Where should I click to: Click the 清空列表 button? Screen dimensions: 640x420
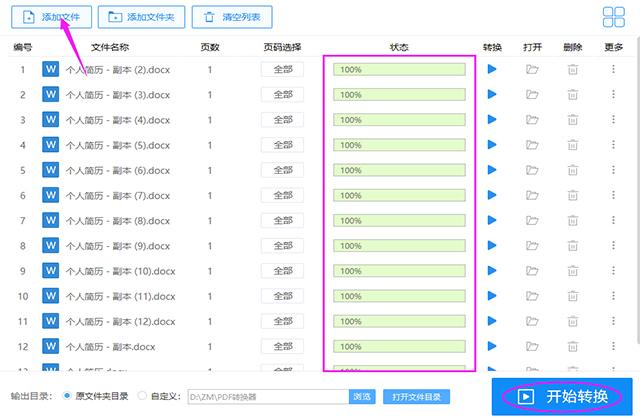tap(232, 17)
